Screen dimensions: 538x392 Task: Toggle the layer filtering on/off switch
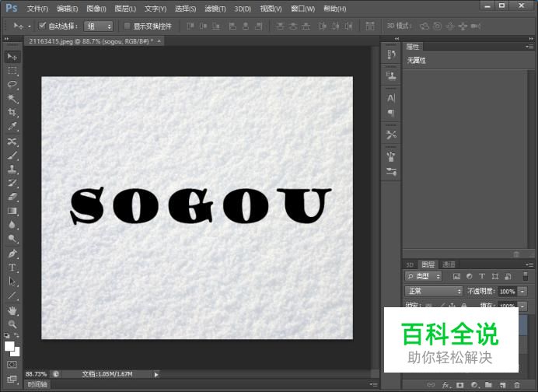525,276
